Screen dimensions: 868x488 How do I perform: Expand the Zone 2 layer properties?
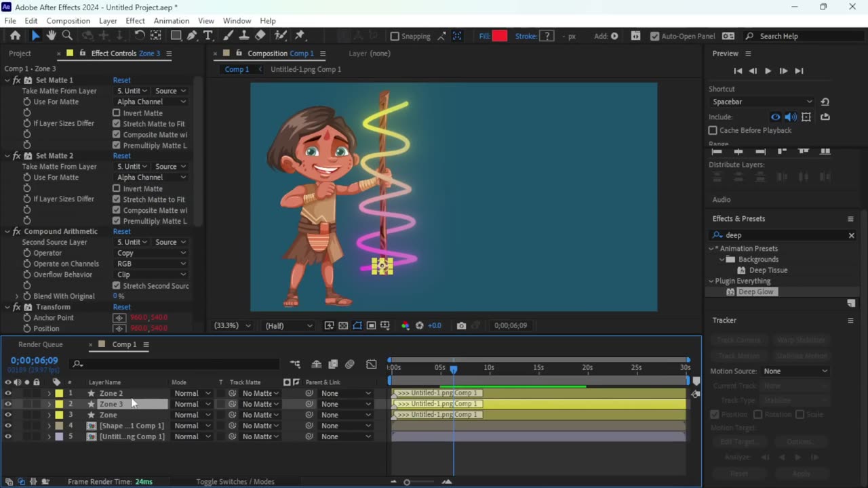[49, 393]
